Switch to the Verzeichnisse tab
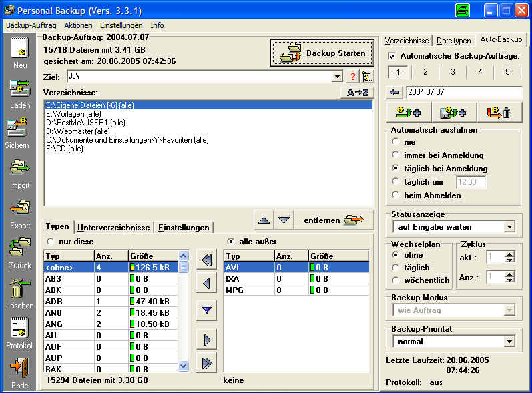The height and width of the screenshot is (393, 532). coord(407,41)
